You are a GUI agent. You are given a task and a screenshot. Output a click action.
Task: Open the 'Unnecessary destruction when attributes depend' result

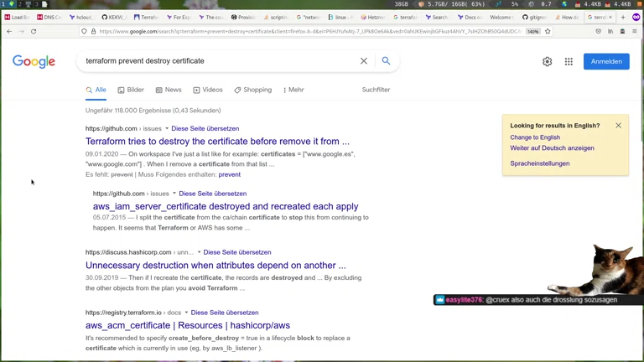216,266
